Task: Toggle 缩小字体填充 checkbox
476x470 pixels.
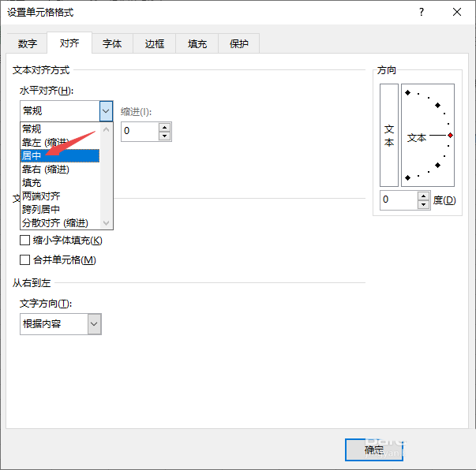Action: pos(24,241)
